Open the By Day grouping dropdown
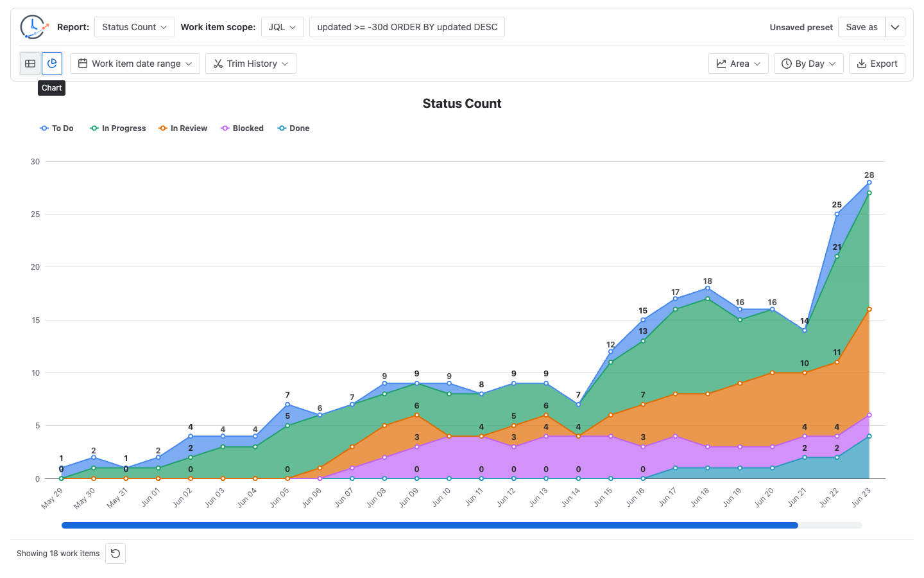 click(x=809, y=64)
